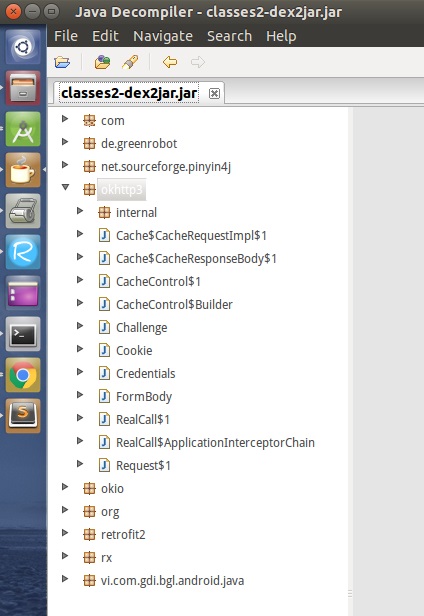The height and width of the screenshot is (616, 424).
Task: Select the classes2-dex2jar.jar tab
Action: tap(129, 94)
